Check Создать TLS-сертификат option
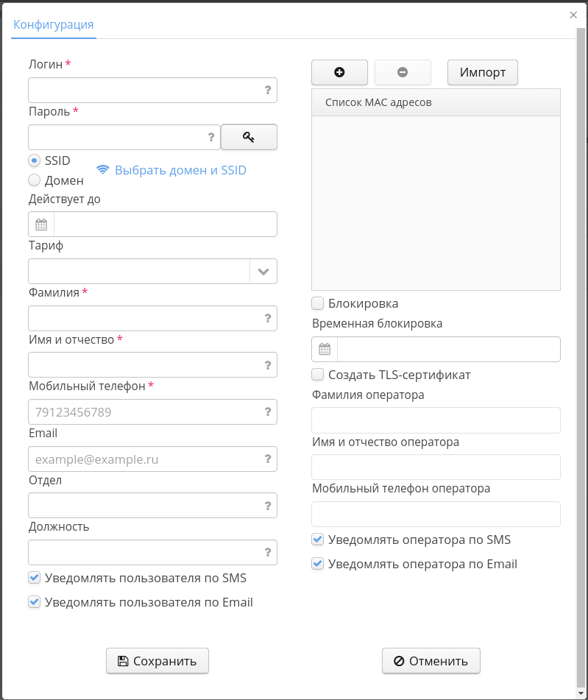The height and width of the screenshot is (700, 588). pos(318,375)
